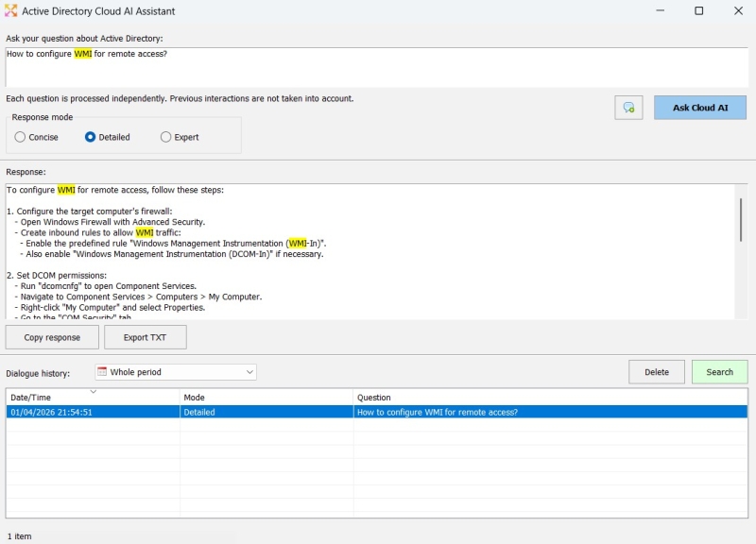Click the green Search button
Image resolution: width=756 pixels, height=544 pixels.
click(x=719, y=372)
